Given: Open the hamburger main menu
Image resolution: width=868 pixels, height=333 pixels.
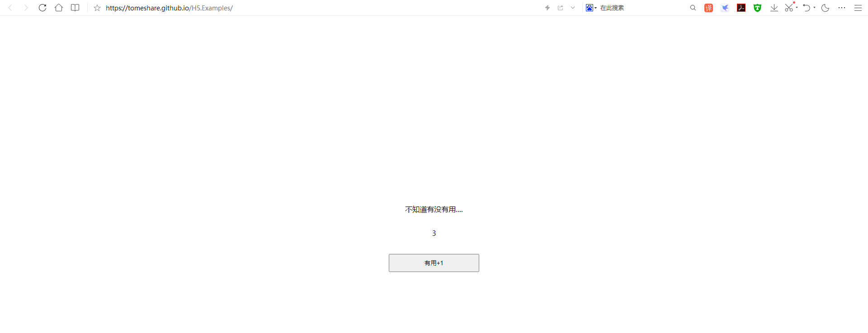Looking at the screenshot, I should (x=858, y=8).
